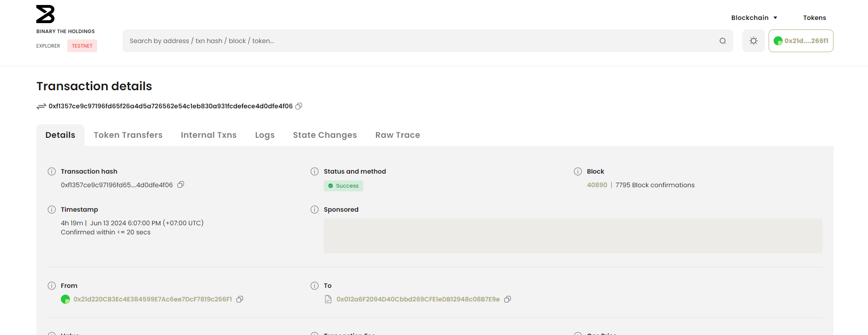868x335 pixels.
Task: Click the search magnifier icon
Action: (722, 41)
